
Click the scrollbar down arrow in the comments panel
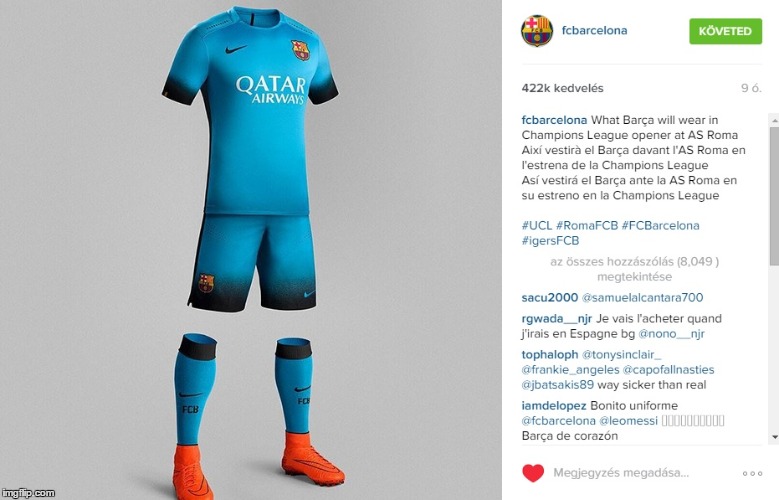tap(774, 437)
